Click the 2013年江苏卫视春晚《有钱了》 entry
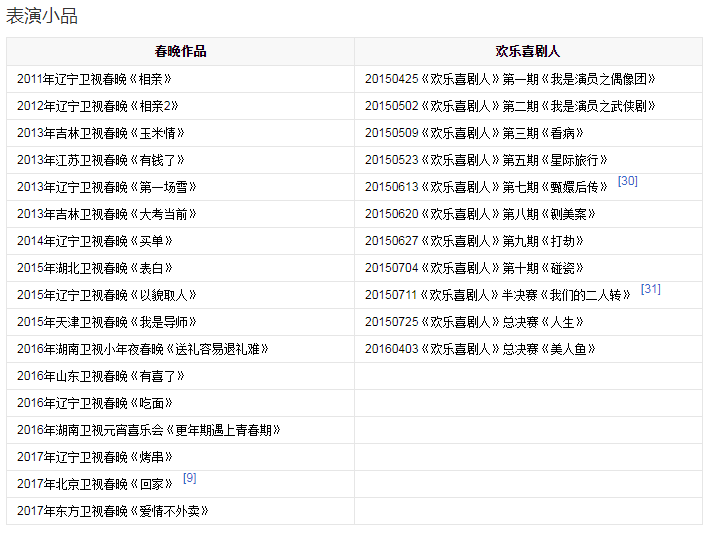718x535 pixels. point(101,160)
